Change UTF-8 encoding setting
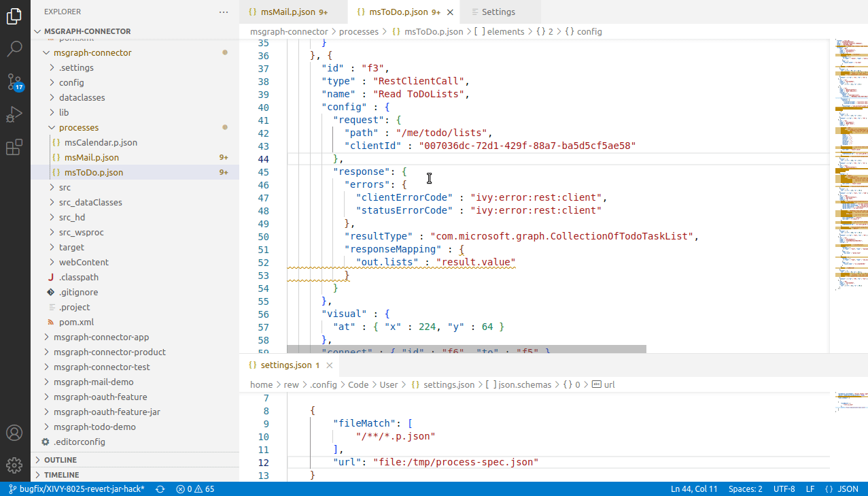Screen dimensions: 868x496 (784, 489)
